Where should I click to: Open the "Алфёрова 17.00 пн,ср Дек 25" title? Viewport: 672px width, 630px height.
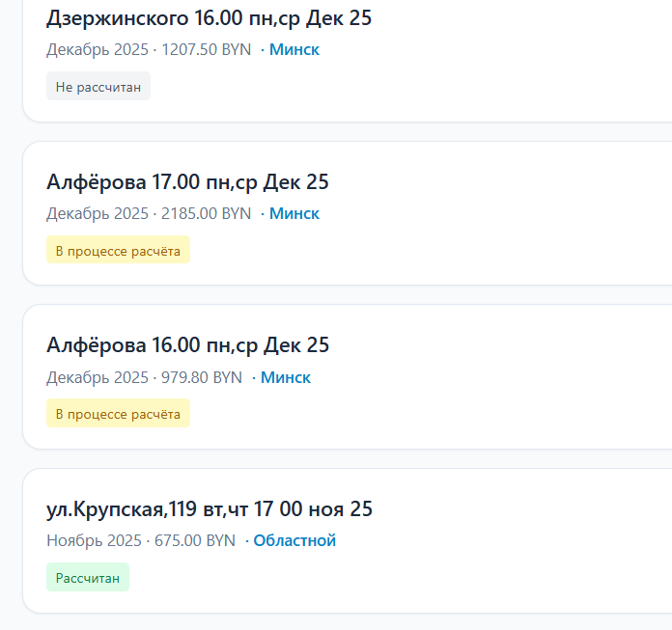click(x=187, y=182)
